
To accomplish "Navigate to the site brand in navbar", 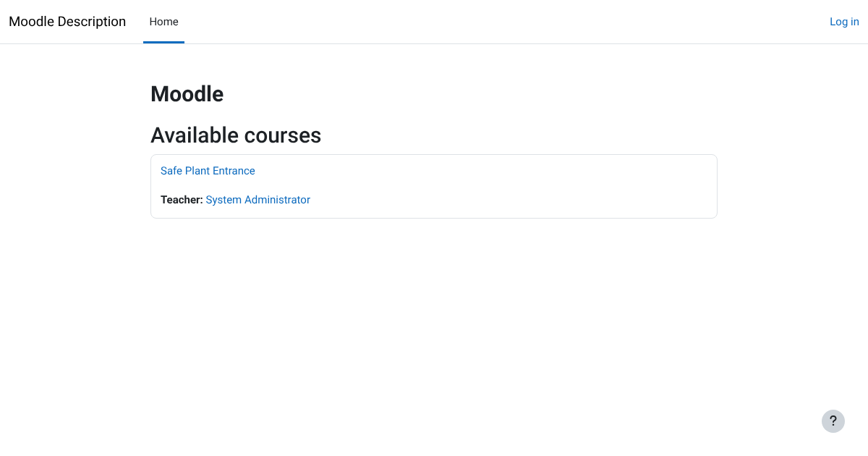I will (67, 22).
